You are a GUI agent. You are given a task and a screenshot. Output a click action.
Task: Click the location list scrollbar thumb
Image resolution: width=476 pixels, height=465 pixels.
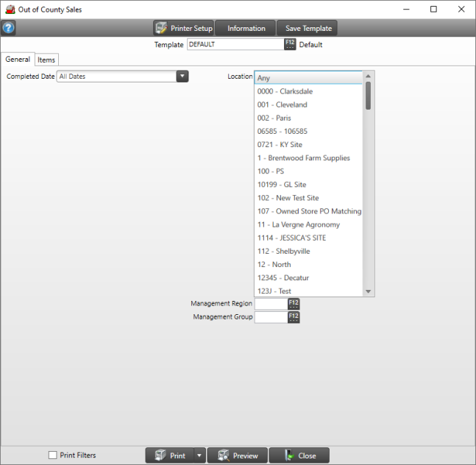click(x=368, y=96)
